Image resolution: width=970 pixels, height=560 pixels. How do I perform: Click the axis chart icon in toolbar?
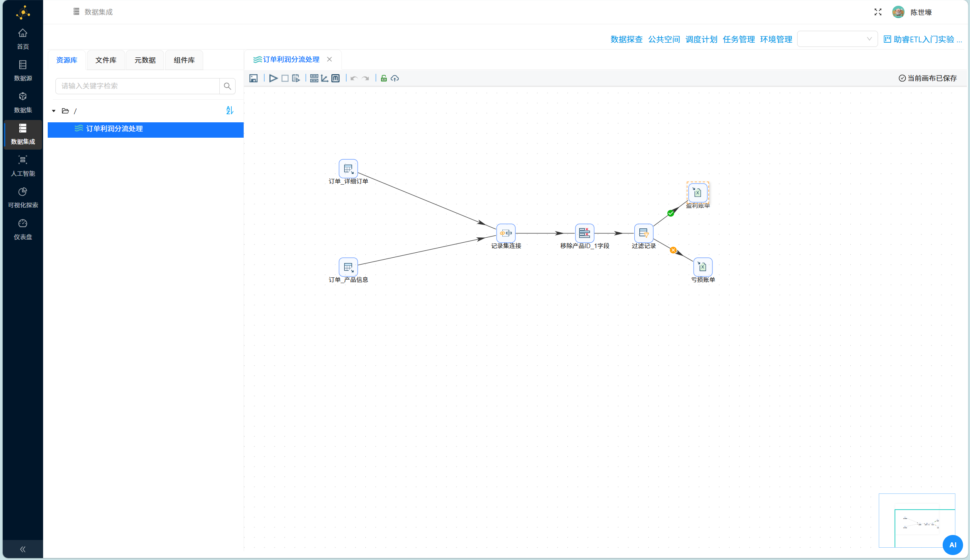pos(324,78)
